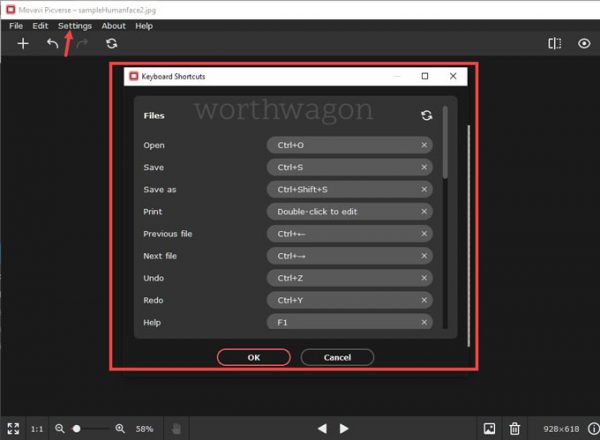Open before/after compare view icon

[554, 44]
